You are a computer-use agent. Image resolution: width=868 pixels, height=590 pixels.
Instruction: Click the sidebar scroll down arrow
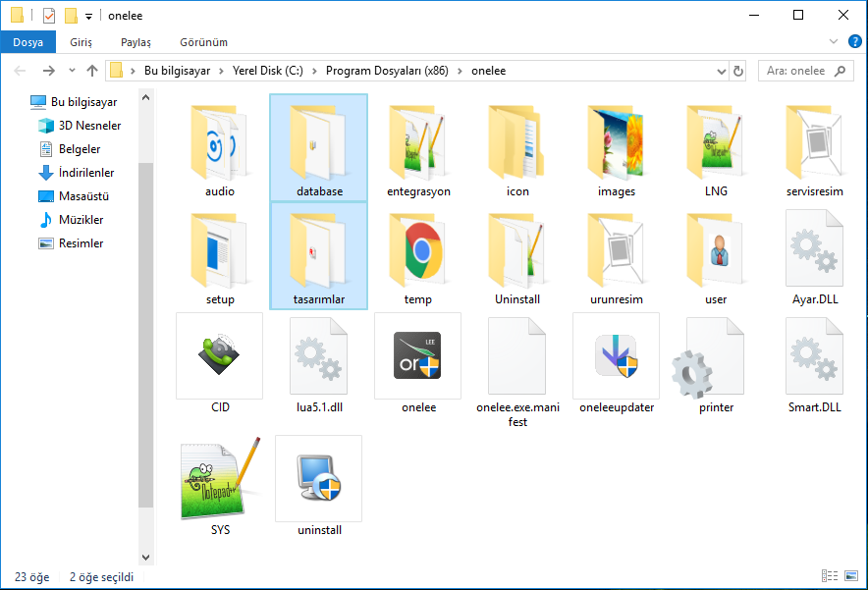[145, 558]
